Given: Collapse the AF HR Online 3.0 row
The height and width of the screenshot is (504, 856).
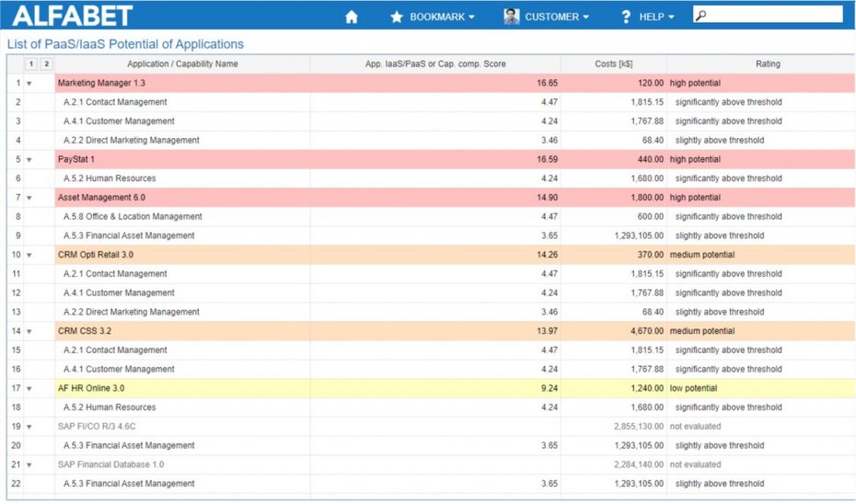Looking at the screenshot, I should [29, 389].
